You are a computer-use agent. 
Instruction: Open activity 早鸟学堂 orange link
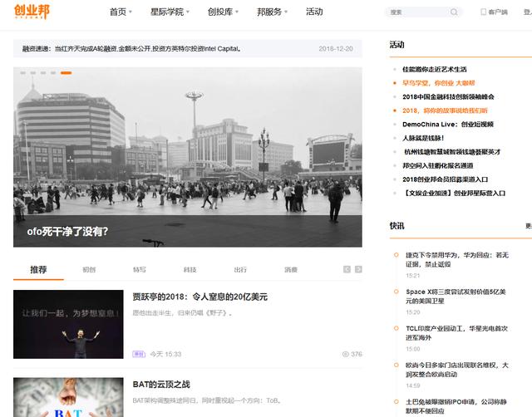click(x=438, y=83)
